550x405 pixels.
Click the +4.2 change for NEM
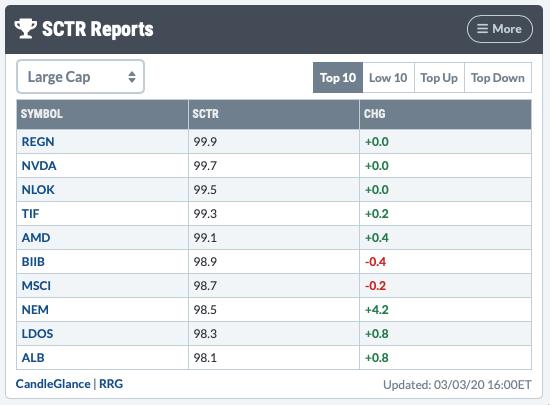pos(377,310)
